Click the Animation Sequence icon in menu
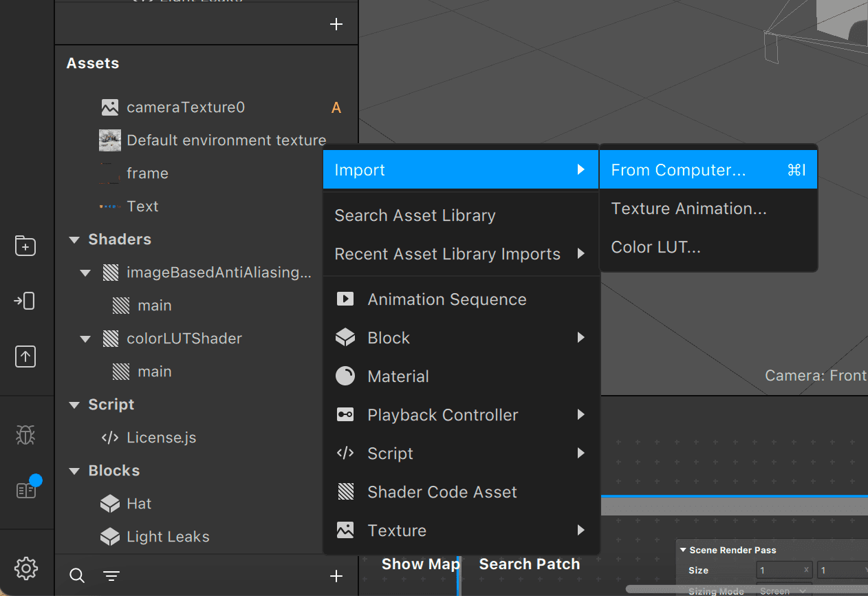Screen dimensions: 868x596 pyautogui.click(x=345, y=299)
